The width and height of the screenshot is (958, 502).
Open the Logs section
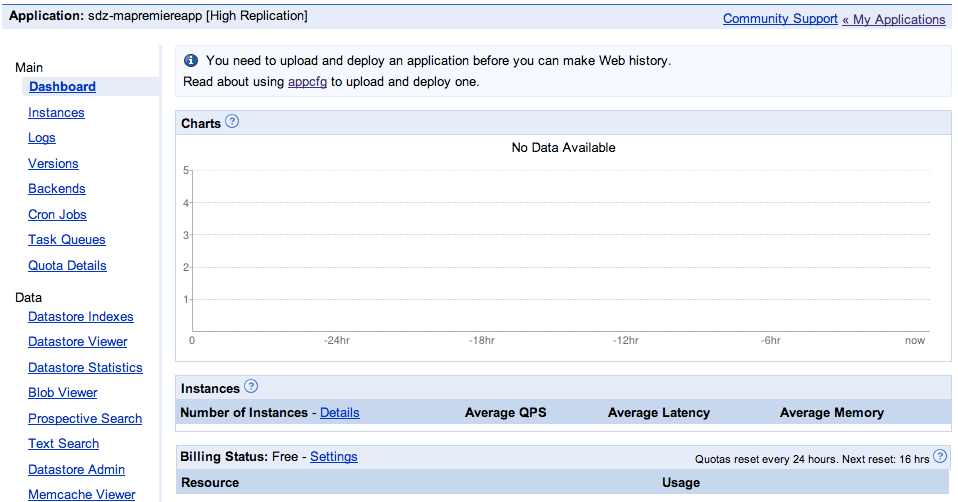point(42,138)
